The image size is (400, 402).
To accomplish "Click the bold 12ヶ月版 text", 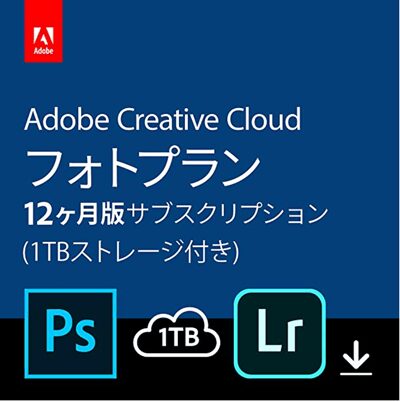I will (x=74, y=214).
